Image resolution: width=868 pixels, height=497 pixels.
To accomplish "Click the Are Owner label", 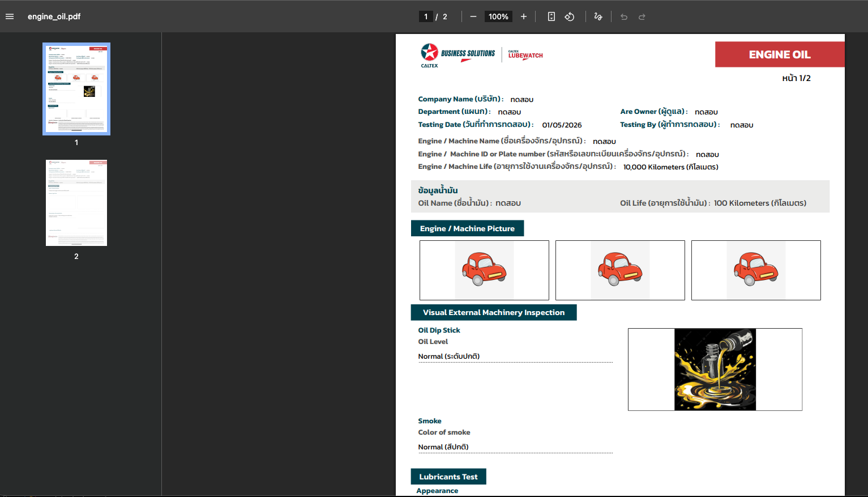I will 654,112.
